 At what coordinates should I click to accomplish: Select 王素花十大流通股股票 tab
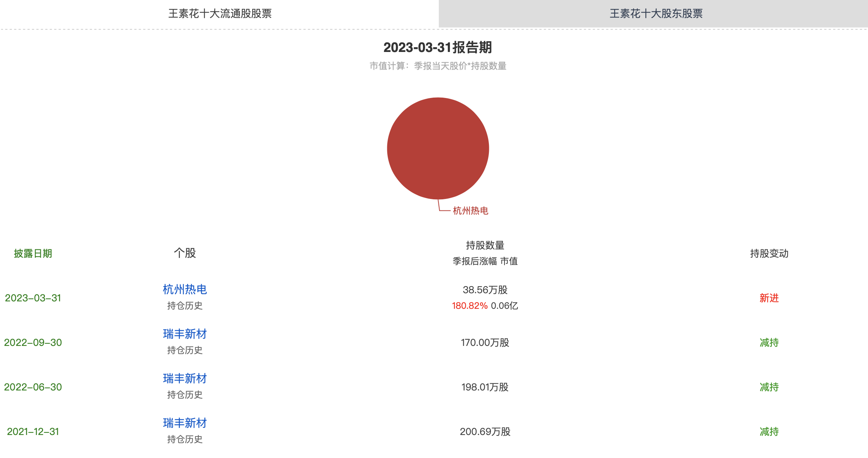[220, 14]
